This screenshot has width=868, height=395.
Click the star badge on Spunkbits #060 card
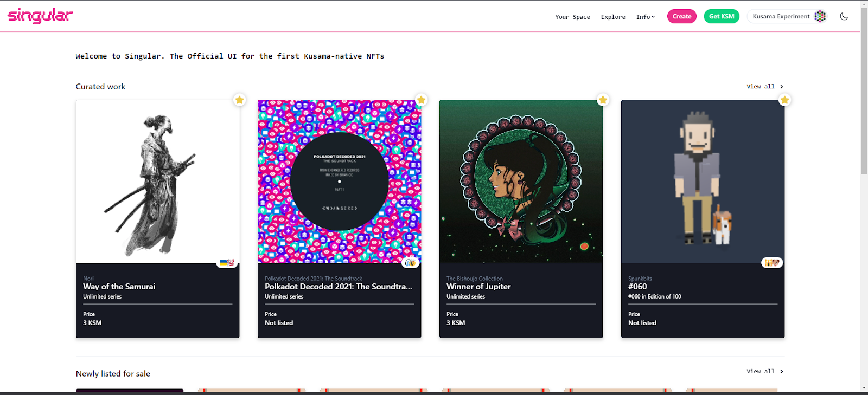(x=784, y=100)
